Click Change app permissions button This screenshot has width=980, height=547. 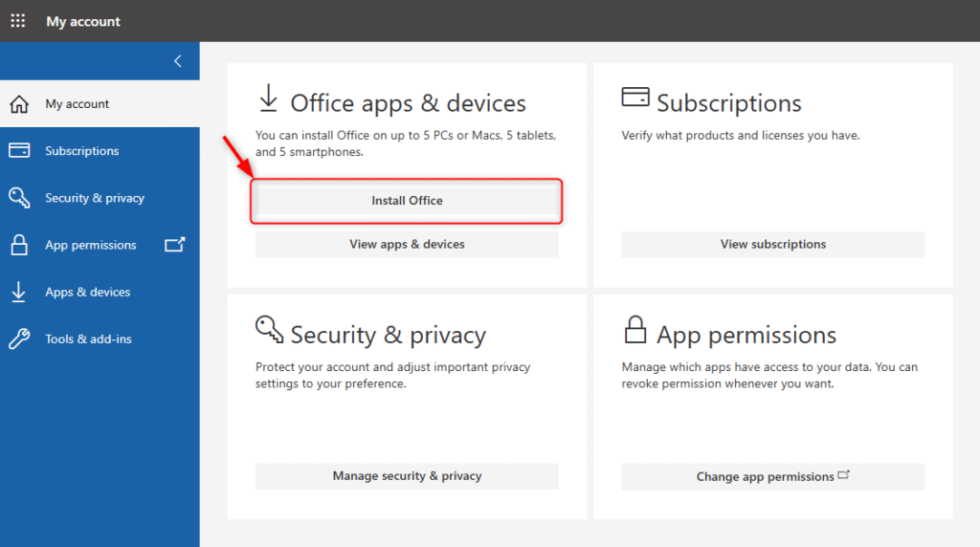tap(773, 476)
